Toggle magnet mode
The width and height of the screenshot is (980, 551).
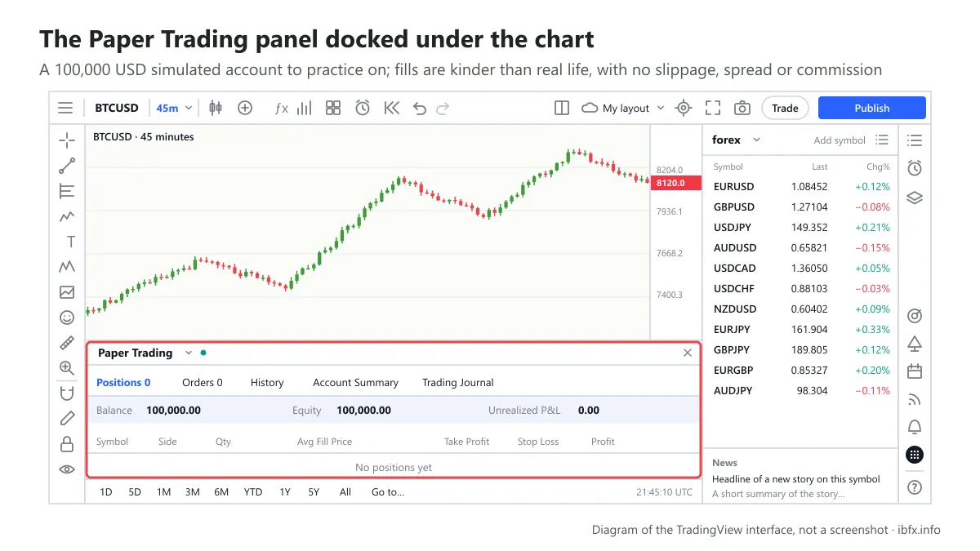tap(67, 393)
